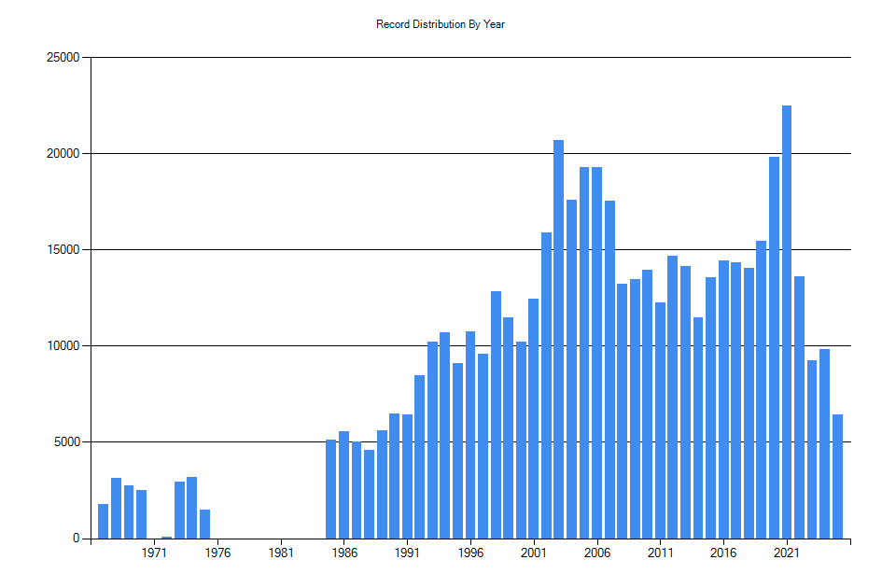Click the 15000 y-axis label
This screenshot has height=588, width=882.
click(63, 250)
